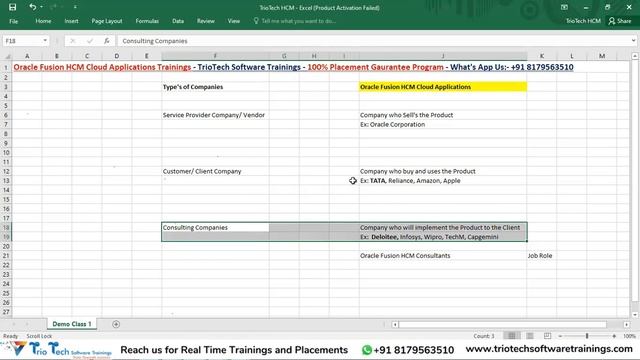Click the zoom slider handle

(x=587, y=336)
